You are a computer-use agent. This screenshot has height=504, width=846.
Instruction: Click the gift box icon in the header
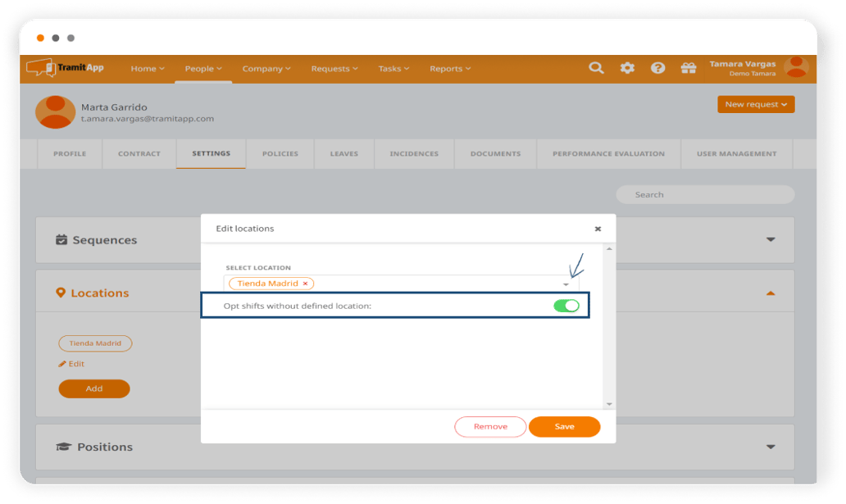pos(689,68)
